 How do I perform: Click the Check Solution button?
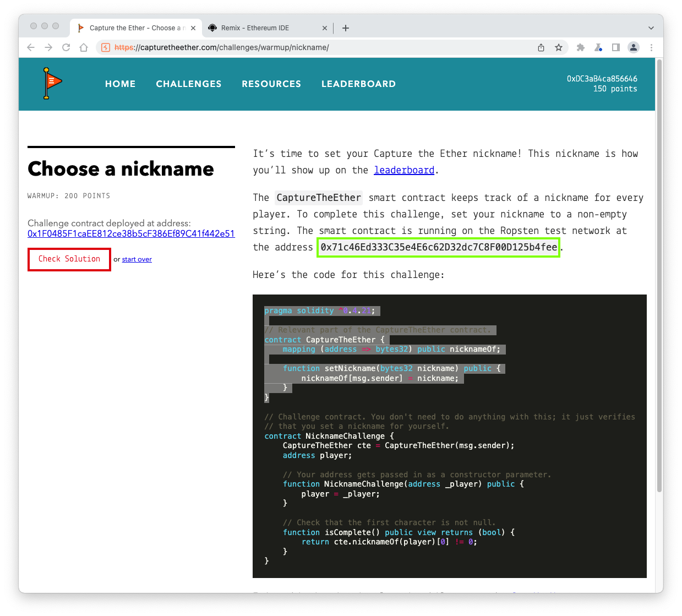click(x=69, y=259)
